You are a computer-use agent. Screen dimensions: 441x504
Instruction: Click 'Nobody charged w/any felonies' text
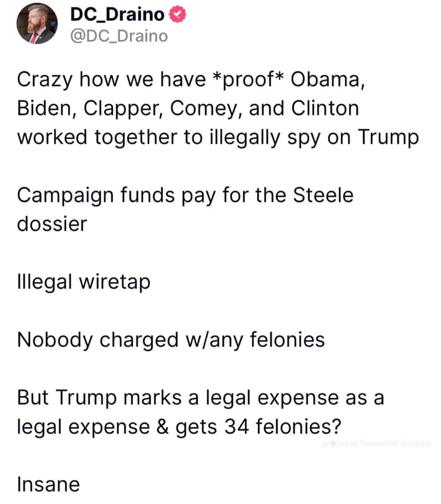[x=171, y=340]
